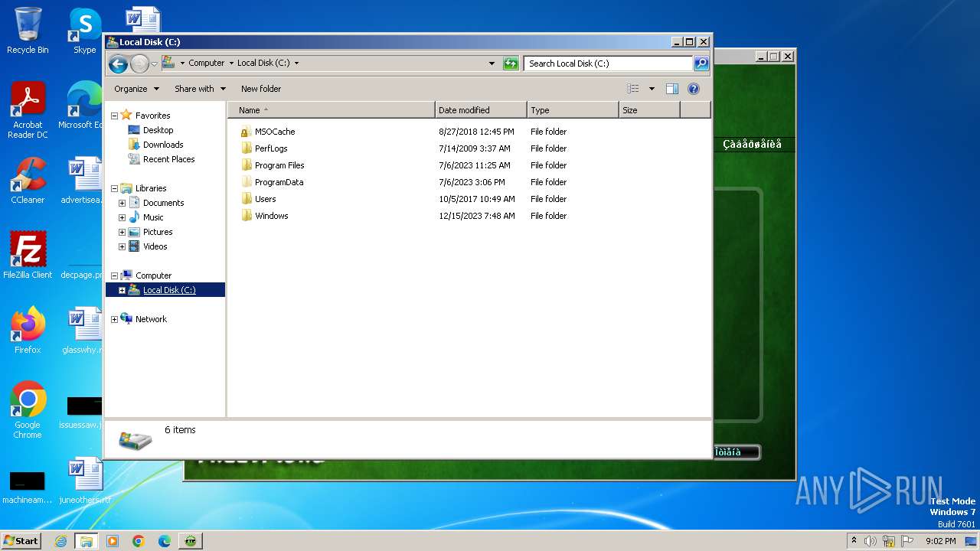Sort by the Type column header

573,110
